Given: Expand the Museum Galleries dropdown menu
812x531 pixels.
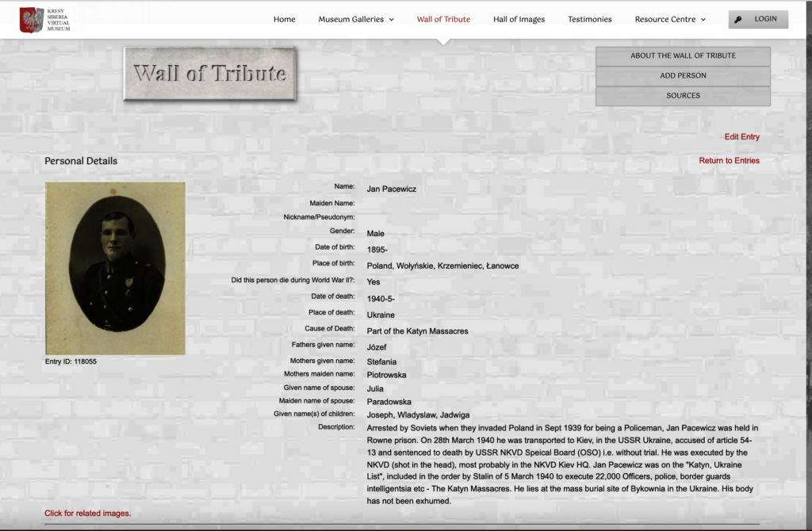Looking at the screenshot, I should click(x=355, y=20).
